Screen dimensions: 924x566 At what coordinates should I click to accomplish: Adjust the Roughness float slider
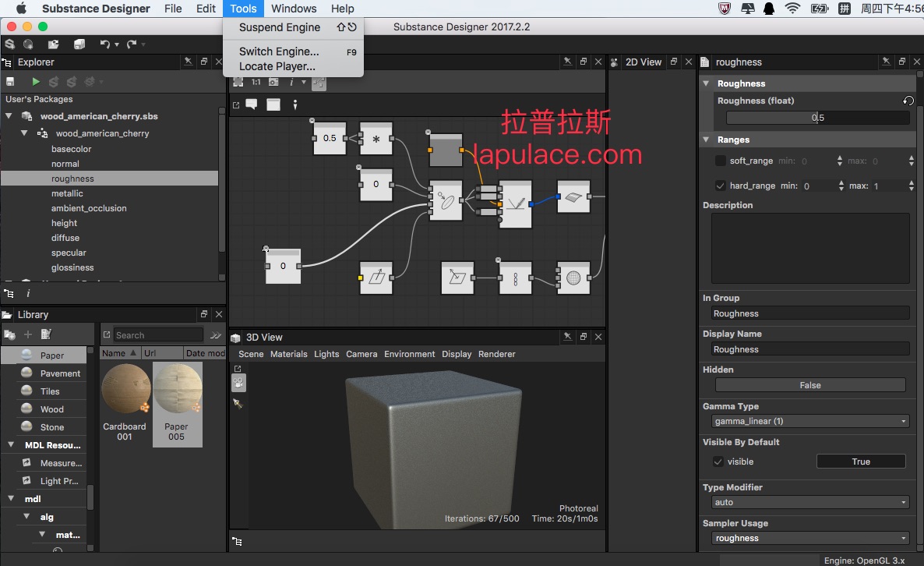[818, 118]
